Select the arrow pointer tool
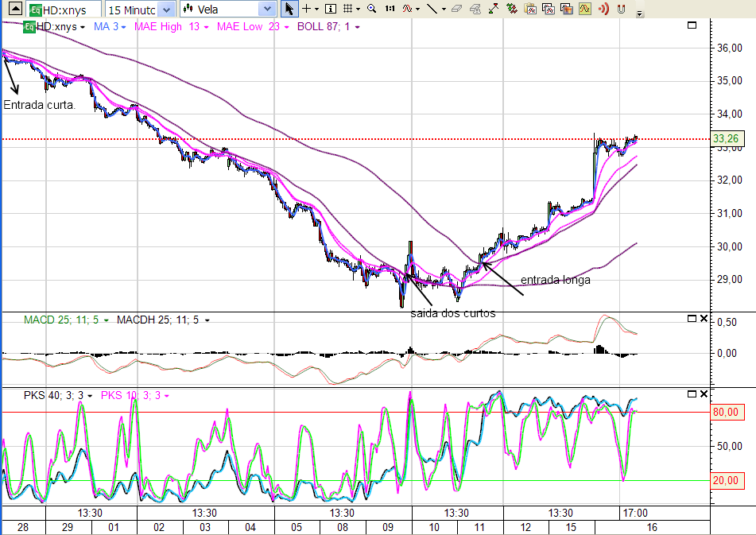The height and width of the screenshot is (535, 756). coord(289,9)
